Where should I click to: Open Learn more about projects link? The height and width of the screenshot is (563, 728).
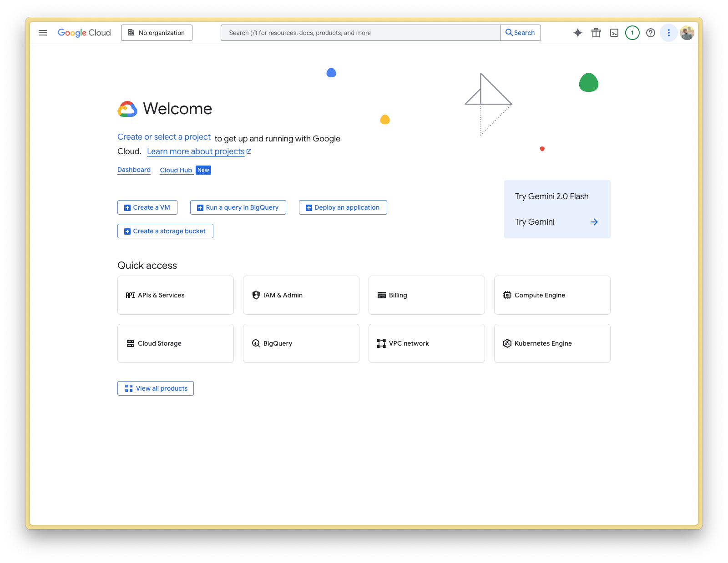(x=195, y=151)
